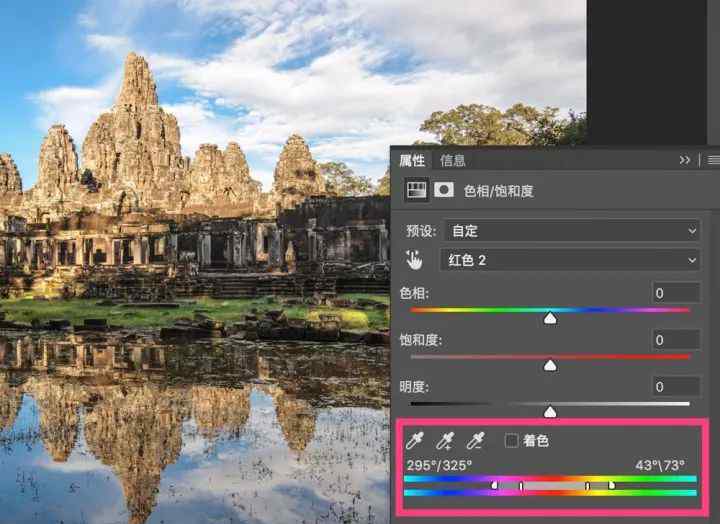The height and width of the screenshot is (524, 720).
Task: Select the adjustment layer icon for 色相/饱和度
Action: [416, 190]
